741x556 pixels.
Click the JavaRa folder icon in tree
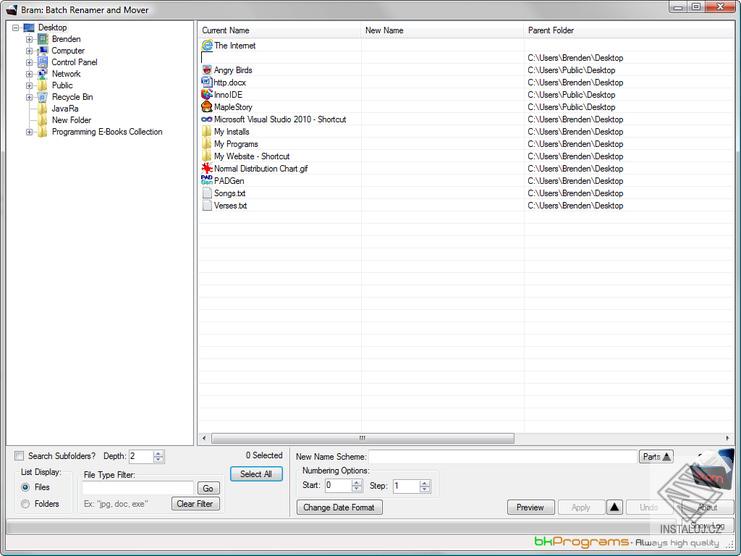tap(43, 109)
